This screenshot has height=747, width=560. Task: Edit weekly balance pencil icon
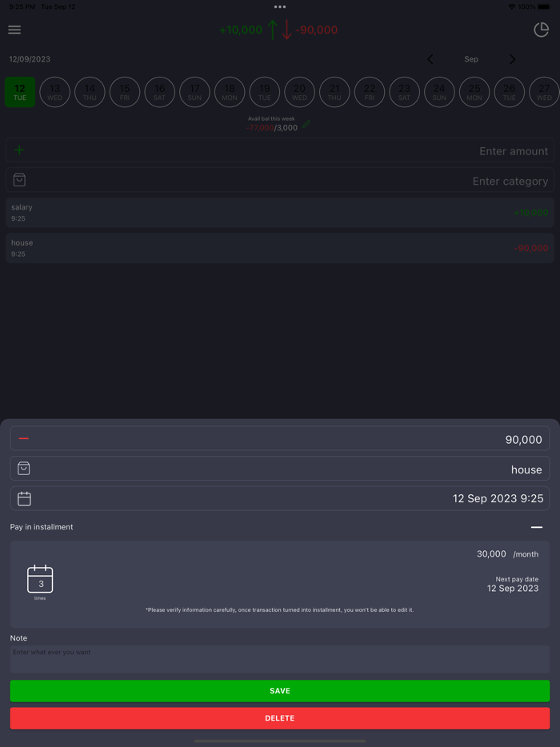click(x=306, y=124)
